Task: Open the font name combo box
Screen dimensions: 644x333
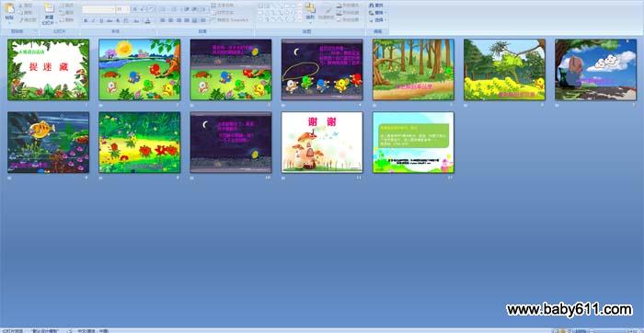Action: [x=98, y=8]
